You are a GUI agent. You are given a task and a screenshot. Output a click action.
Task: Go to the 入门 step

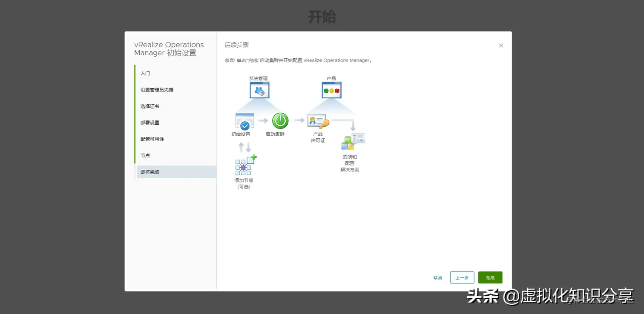(145, 73)
